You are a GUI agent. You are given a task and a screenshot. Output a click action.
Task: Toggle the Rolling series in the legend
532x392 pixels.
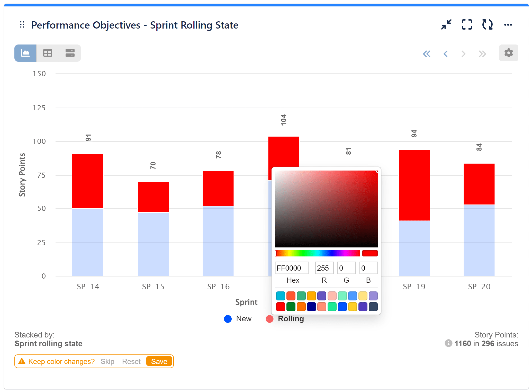[285, 319]
